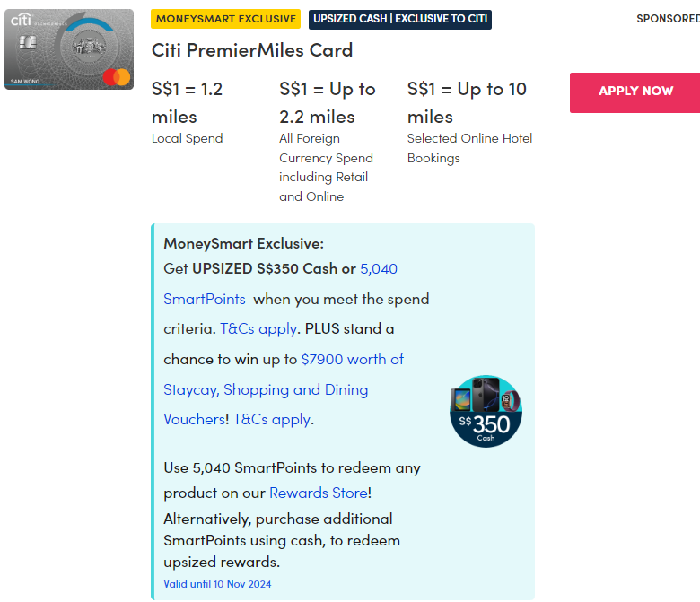Image resolution: width=700 pixels, height=602 pixels.
Task: Click the SPONSORED label
Action: point(667,19)
